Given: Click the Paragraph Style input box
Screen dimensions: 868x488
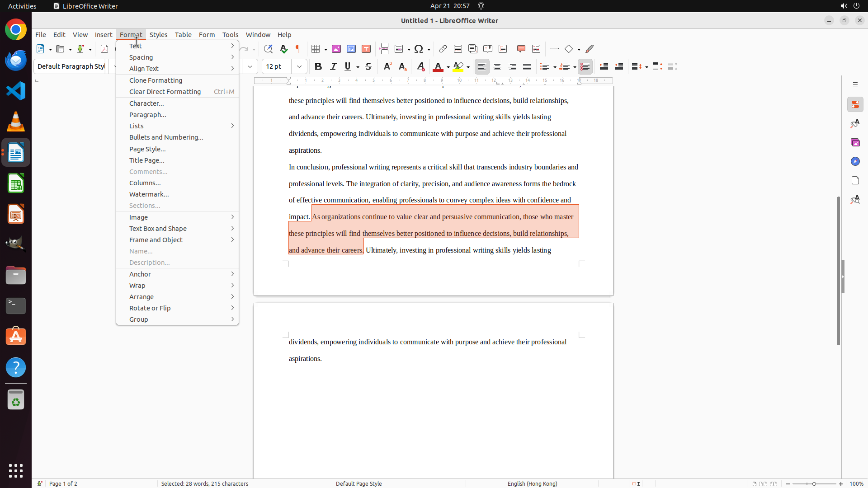Looking at the screenshot, I should click(71, 66).
